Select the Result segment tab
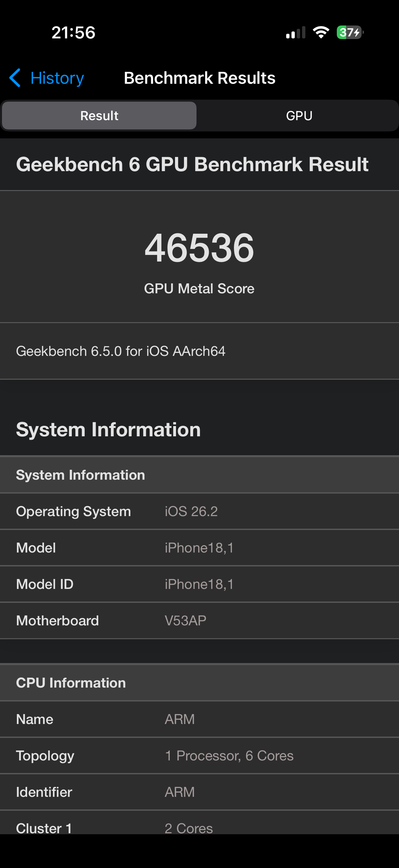 click(x=99, y=116)
